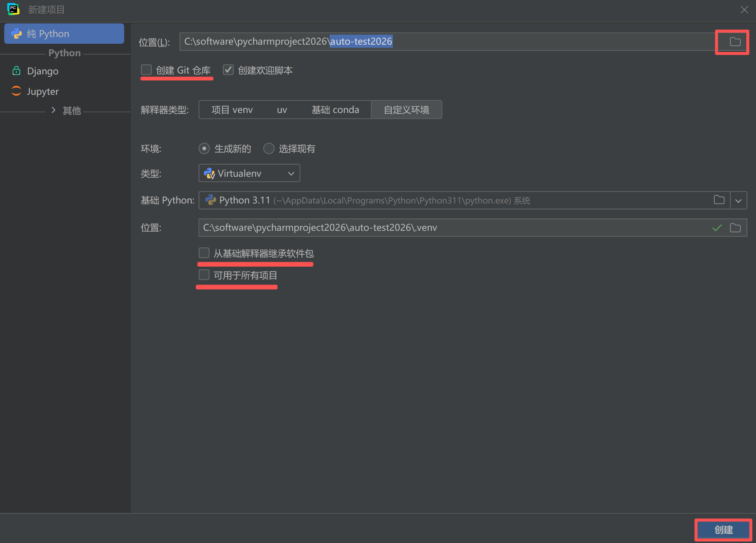Select Jupyter project type
Image resolution: width=756 pixels, height=543 pixels.
(64, 91)
